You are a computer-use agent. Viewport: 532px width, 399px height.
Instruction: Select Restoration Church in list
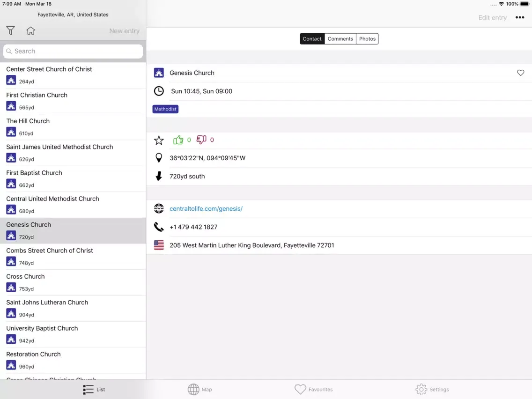pyautogui.click(x=73, y=360)
